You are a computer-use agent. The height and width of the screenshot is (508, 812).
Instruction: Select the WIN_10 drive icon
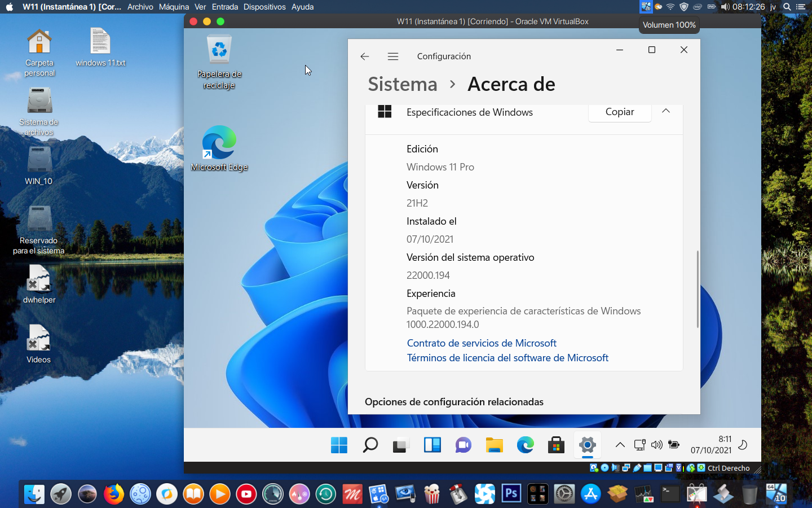click(39, 165)
